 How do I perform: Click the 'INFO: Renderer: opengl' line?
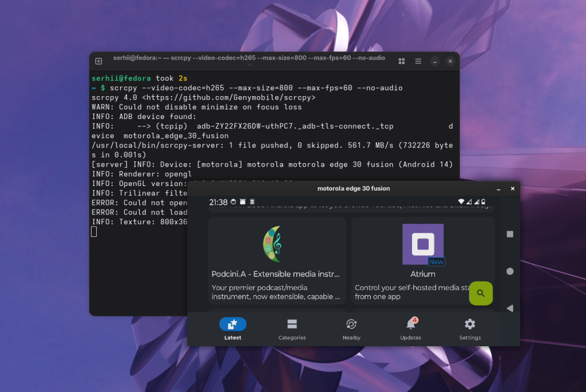point(142,174)
